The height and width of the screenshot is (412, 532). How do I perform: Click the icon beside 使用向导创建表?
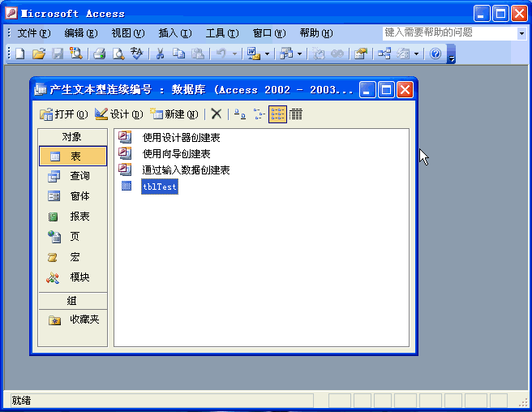[125, 153]
